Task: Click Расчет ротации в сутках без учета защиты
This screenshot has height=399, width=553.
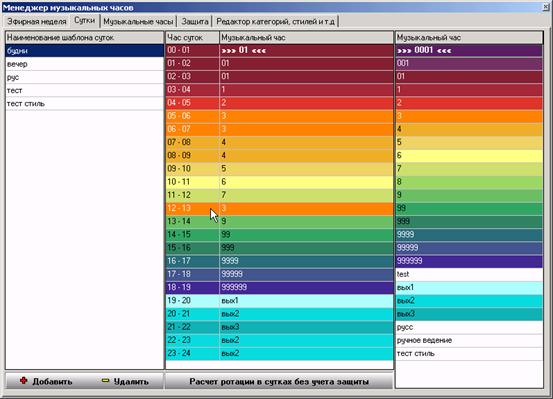Action: coord(279,381)
